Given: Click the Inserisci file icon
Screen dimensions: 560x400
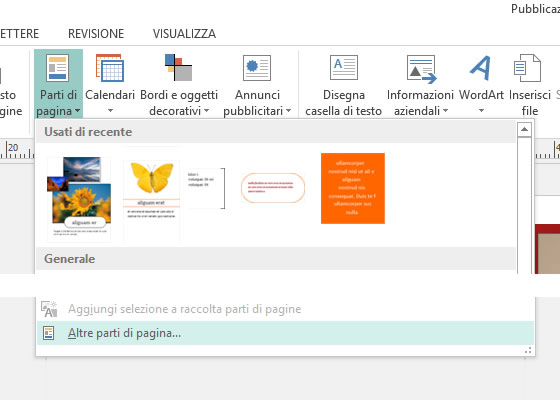Looking at the screenshot, I should point(528,68).
